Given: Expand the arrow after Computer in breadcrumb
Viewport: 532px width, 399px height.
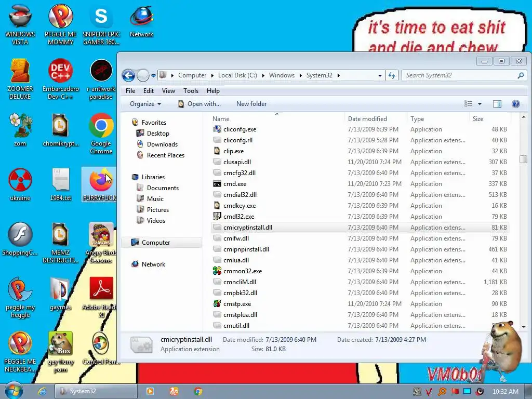Looking at the screenshot, I should coord(212,75).
